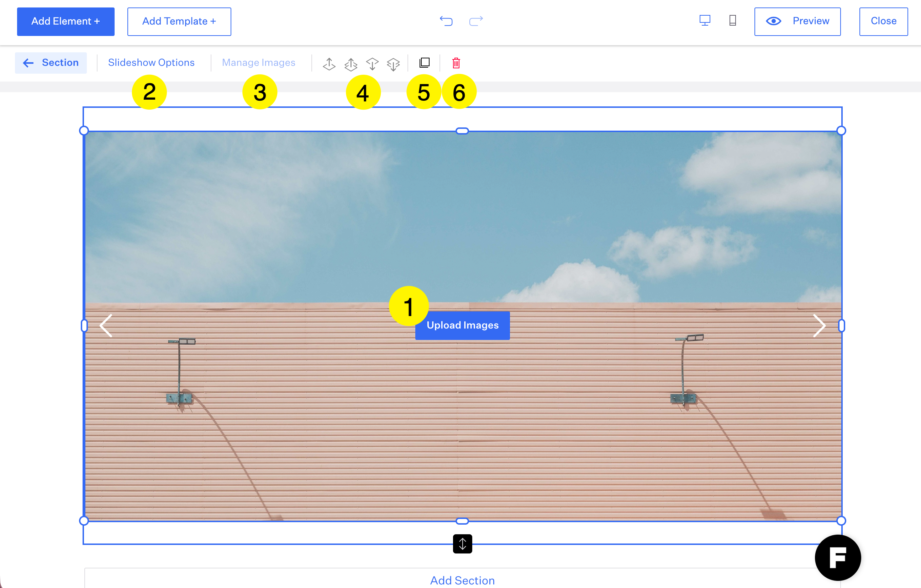
Task: Go back to Section
Action: pos(51,63)
